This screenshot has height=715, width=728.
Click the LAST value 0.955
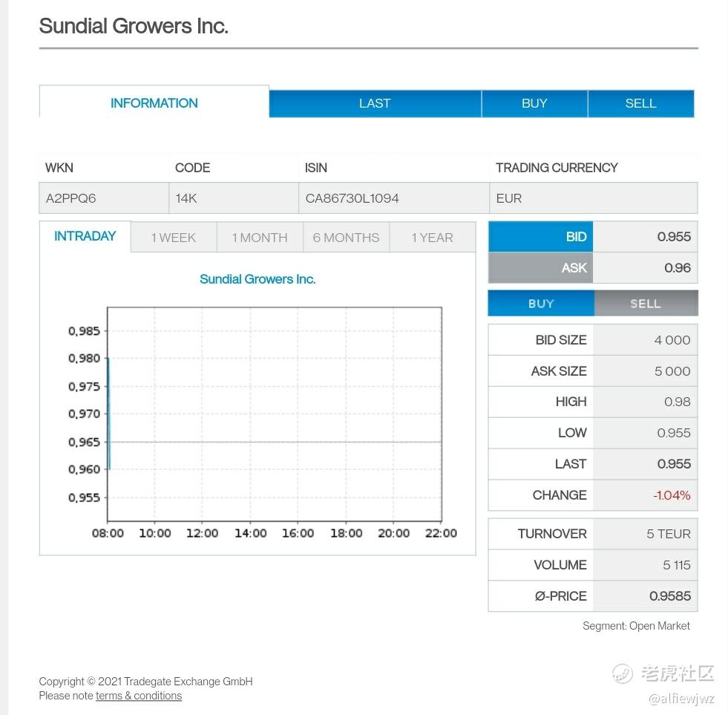(674, 463)
